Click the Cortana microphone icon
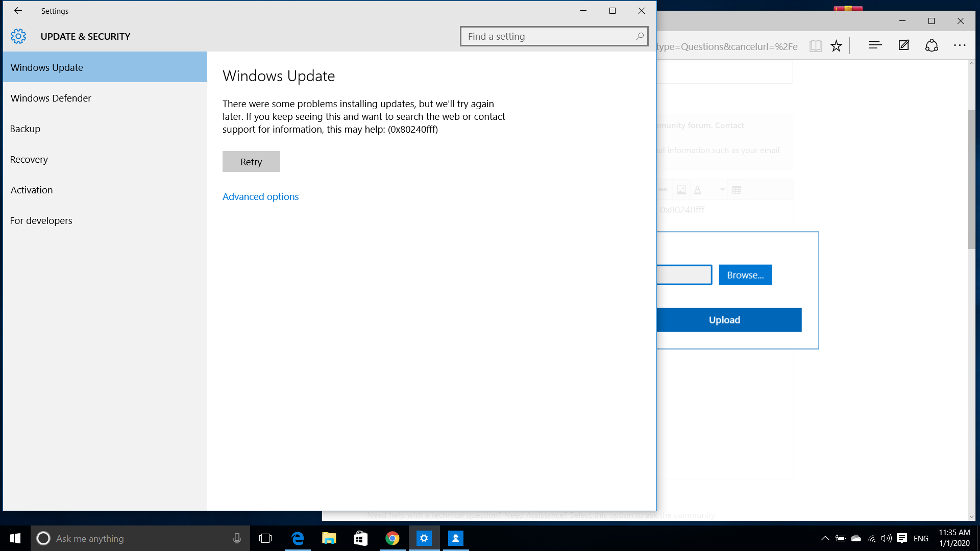Image resolution: width=980 pixels, height=551 pixels. (237, 538)
